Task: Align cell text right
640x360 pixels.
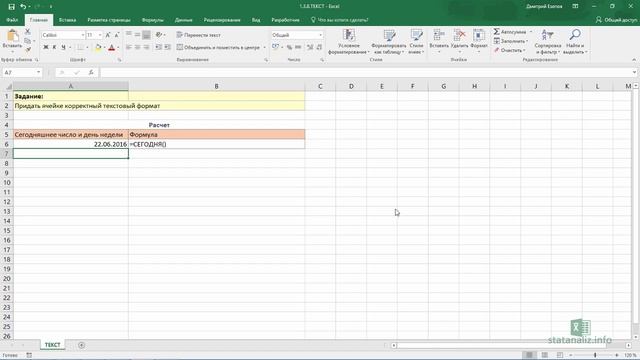Action: [147, 47]
